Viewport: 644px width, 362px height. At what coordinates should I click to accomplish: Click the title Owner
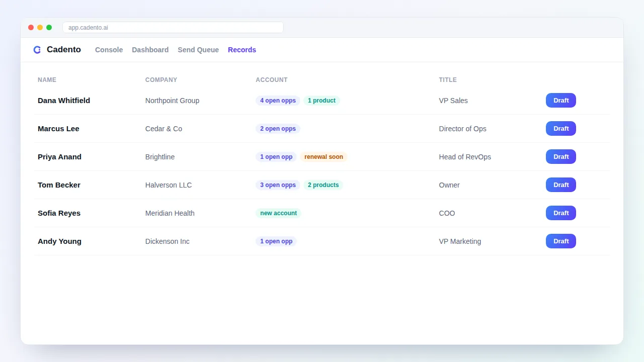tap(449, 185)
